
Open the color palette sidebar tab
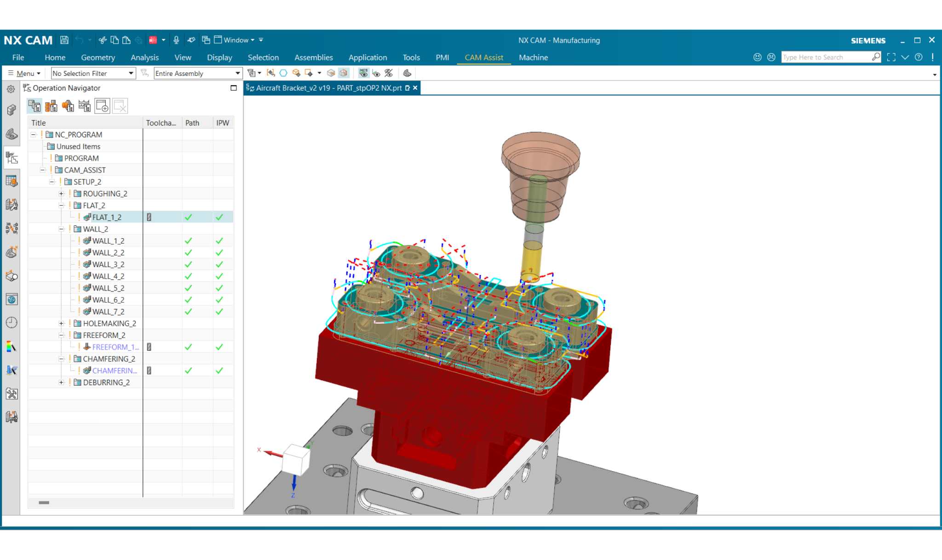(11, 347)
